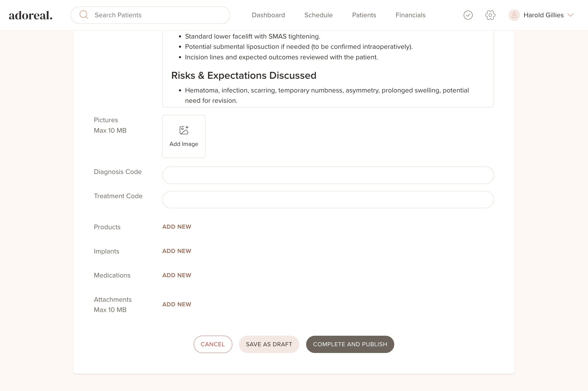This screenshot has height=391, width=588.
Task: Click the adoreal logo
Action: 31,15
